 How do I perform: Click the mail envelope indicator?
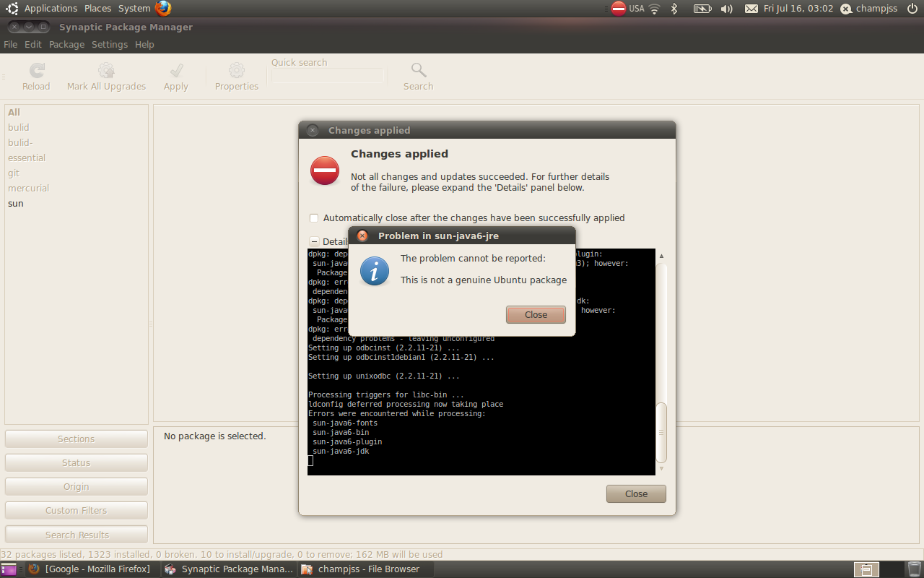coord(751,9)
